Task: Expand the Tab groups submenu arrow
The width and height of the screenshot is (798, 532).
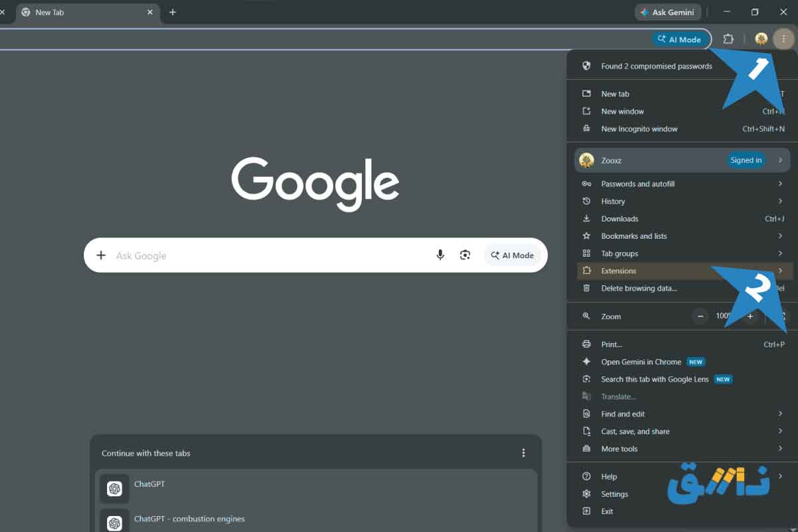Action: [x=780, y=253]
